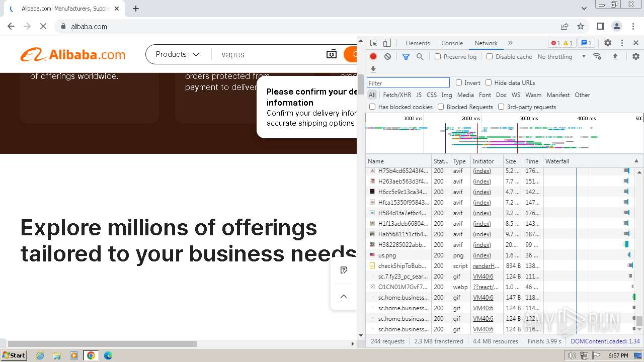Open the No throttling dropdown
The width and height of the screenshot is (644, 362).
pyautogui.click(x=561, y=57)
